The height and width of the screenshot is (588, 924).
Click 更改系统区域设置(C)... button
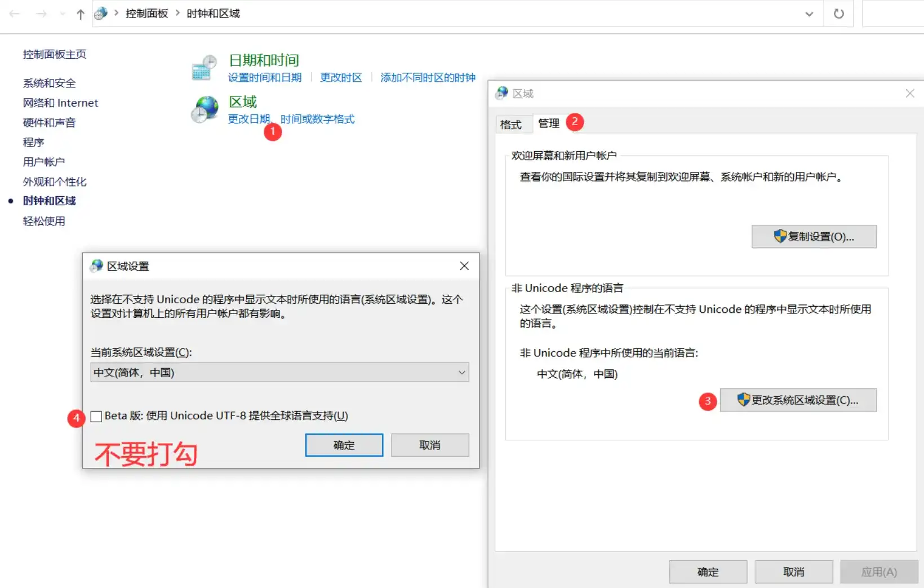click(x=798, y=400)
